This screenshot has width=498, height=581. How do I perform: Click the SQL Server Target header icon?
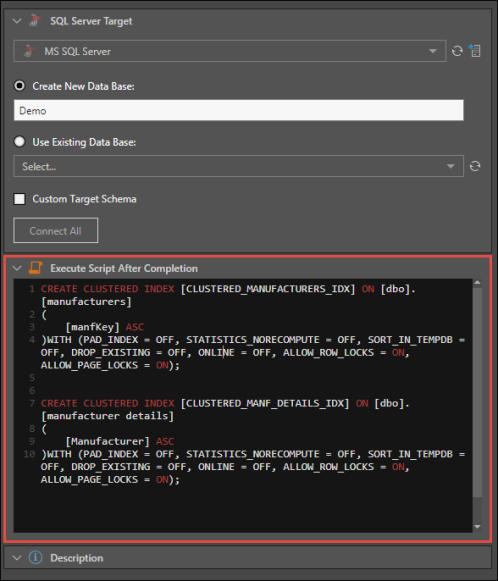35,20
